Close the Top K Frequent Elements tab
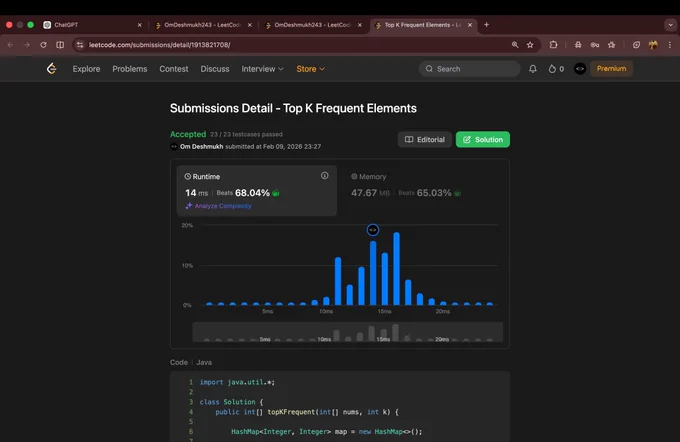Screen dimensions: 680x442 pos(470,25)
